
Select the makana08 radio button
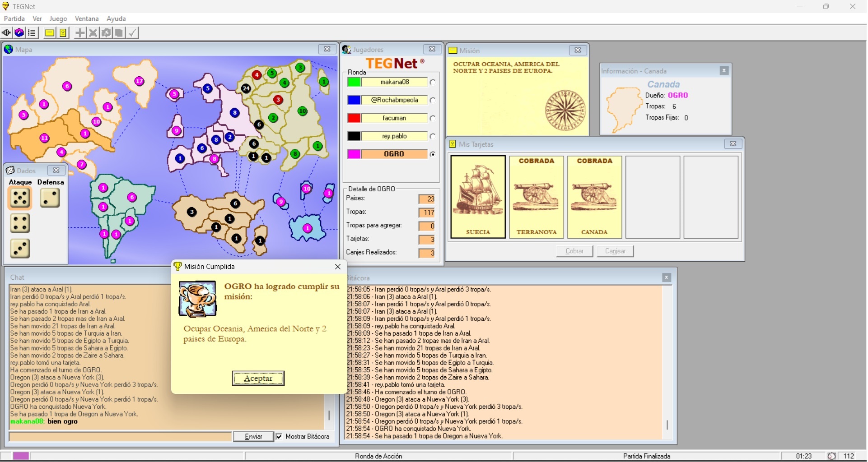[433, 82]
